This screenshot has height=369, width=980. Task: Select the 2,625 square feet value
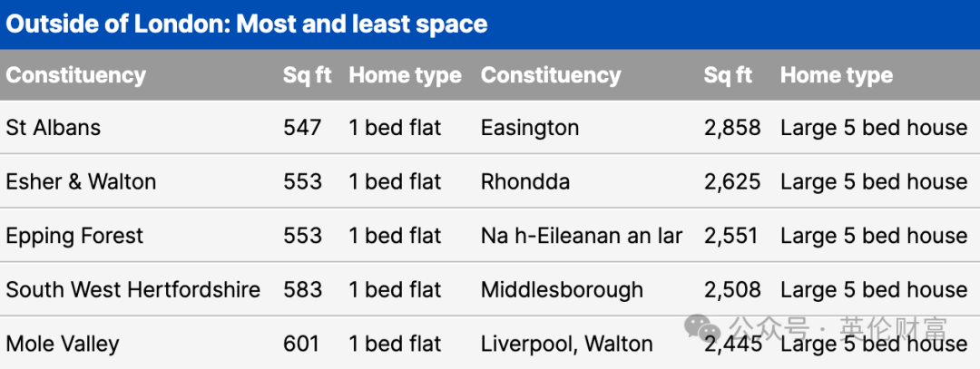[732, 181]
